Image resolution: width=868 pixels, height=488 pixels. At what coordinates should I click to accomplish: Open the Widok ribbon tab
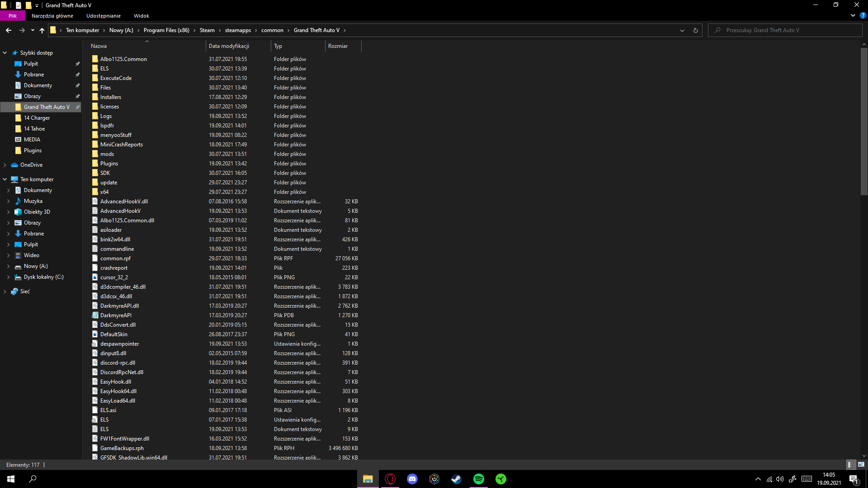pos(141,16)
